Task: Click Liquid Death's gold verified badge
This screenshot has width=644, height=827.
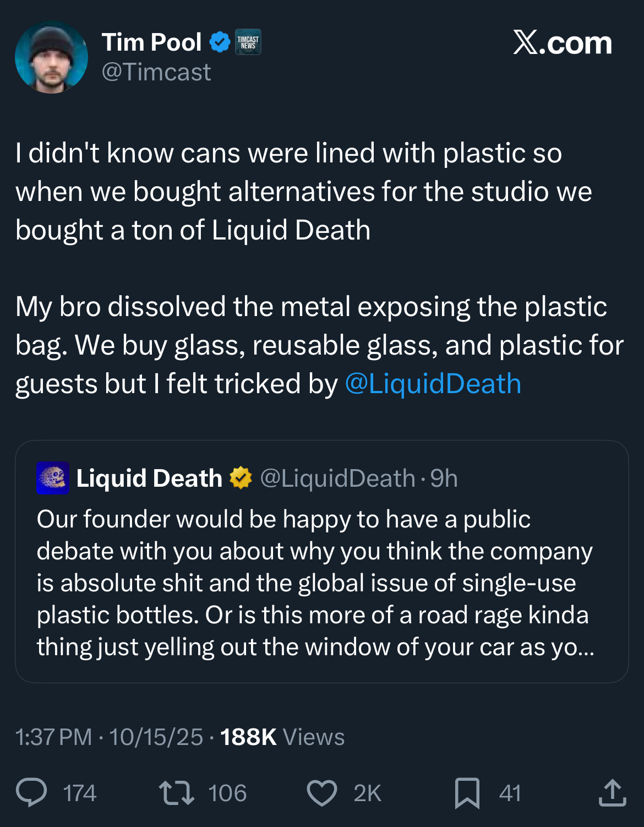Action: point(241,478)
